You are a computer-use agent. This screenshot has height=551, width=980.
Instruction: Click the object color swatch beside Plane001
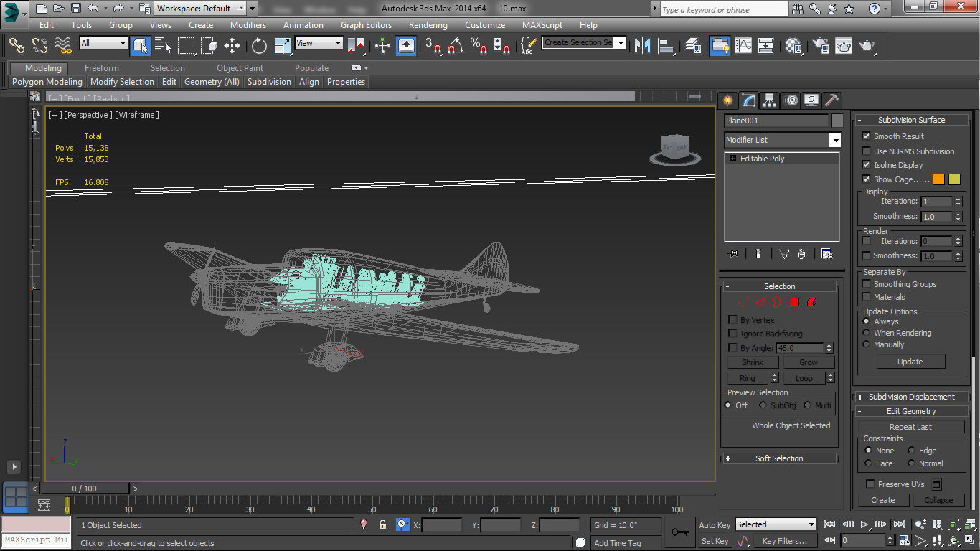pos(837,121)
